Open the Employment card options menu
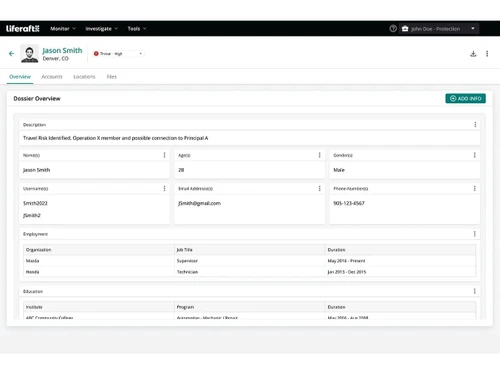The height and width of the screenshot is (375, 500). click(x=474, y=234)
